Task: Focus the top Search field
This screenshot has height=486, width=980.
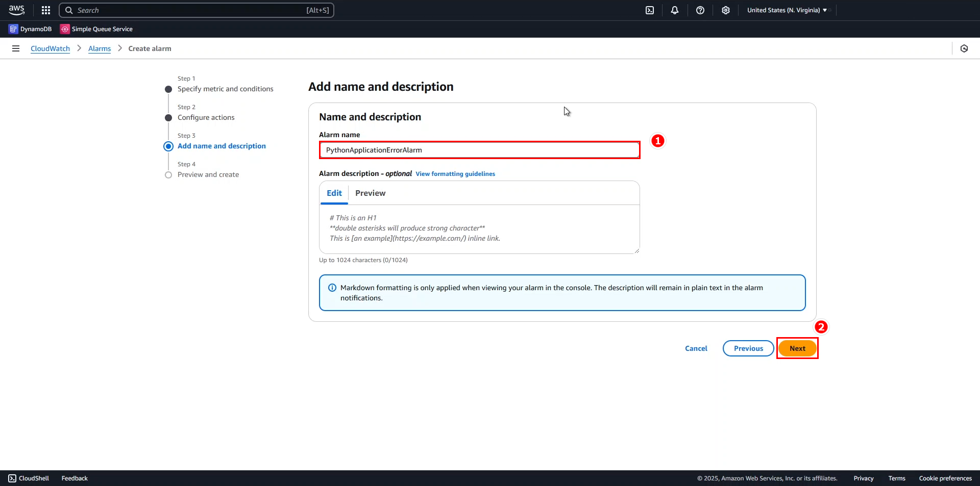Action: pyautogui.click(x=197, y=10)
